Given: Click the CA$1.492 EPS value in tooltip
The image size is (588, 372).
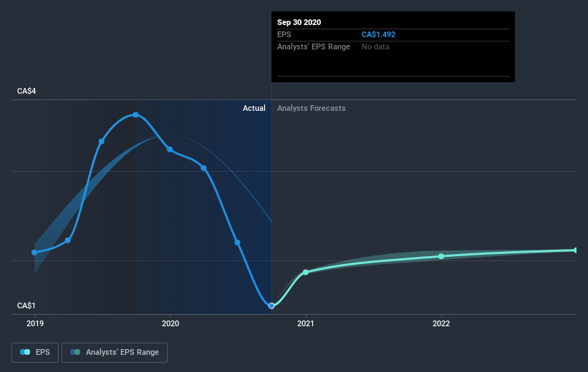Looking at the screenshot, I should click(378, 34).
